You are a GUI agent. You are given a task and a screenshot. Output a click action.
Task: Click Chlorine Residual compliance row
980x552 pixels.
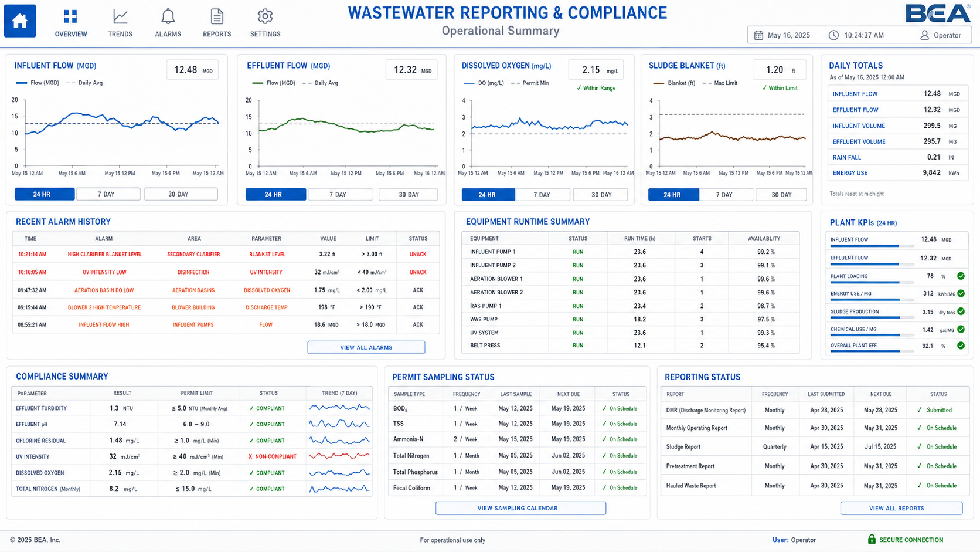click(x=192, y=440)
